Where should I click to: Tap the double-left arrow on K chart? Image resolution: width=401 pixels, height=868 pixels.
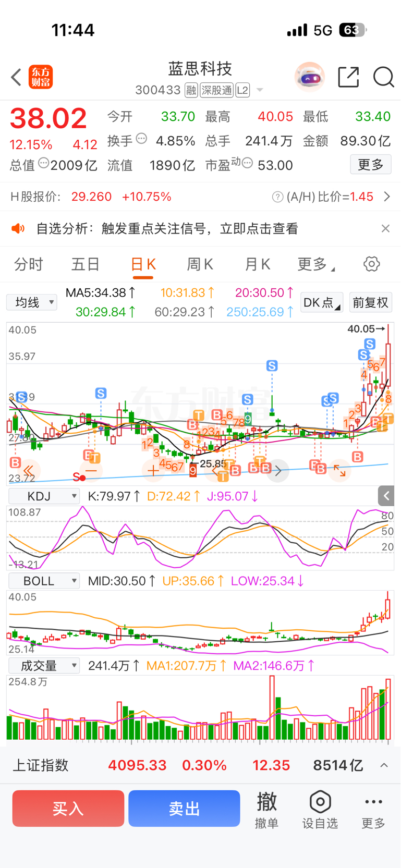pyautogui.click(x=28, y=471)
